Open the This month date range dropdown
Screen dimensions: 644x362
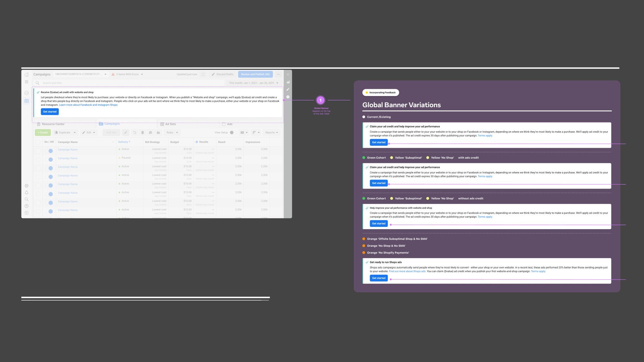[253, 83]
